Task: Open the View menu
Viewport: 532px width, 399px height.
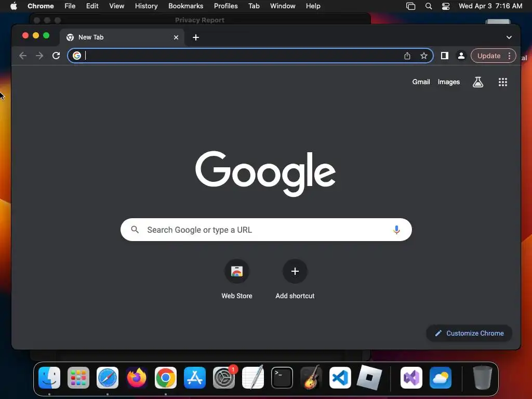Action: (117, 6)
